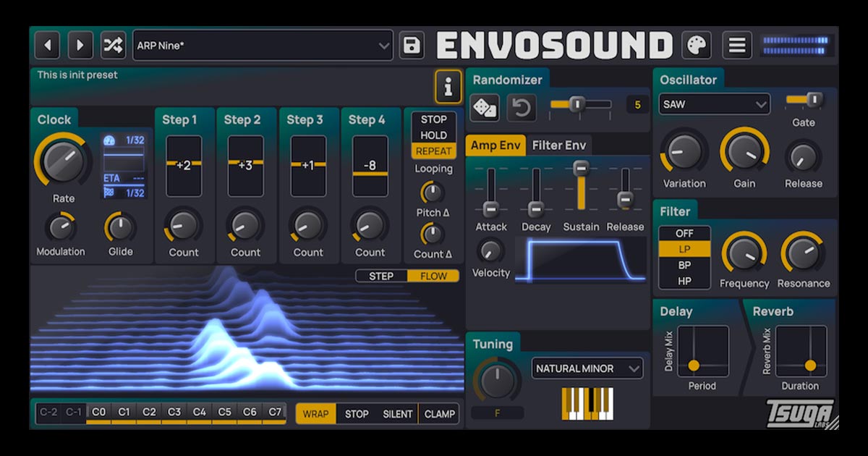Click the next preset arrow icon
The image size is (868, 456).
coord(80,44)
